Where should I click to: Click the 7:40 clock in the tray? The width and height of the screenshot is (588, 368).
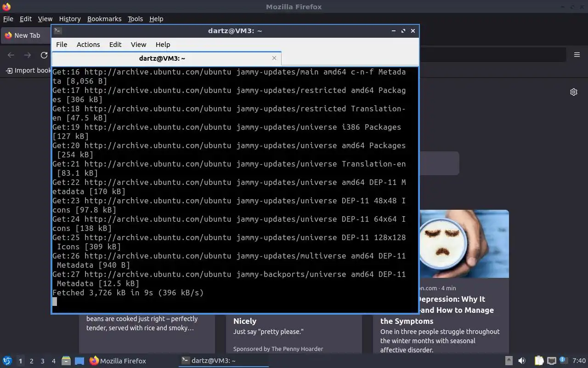[579, 361]
